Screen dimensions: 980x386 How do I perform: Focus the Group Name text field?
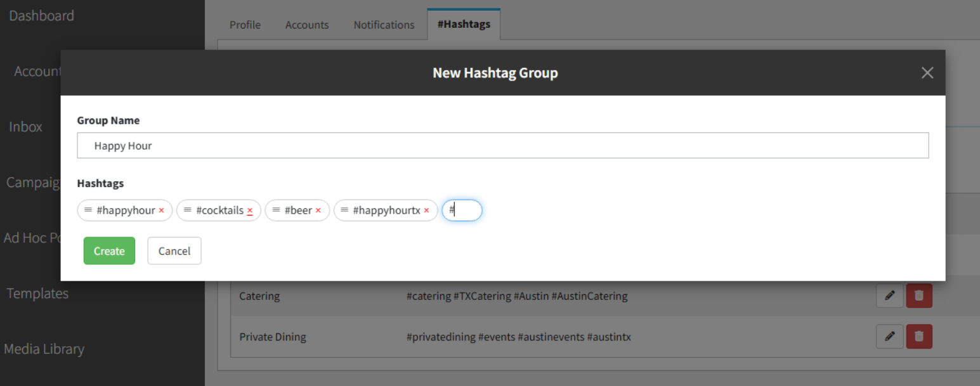502,146
